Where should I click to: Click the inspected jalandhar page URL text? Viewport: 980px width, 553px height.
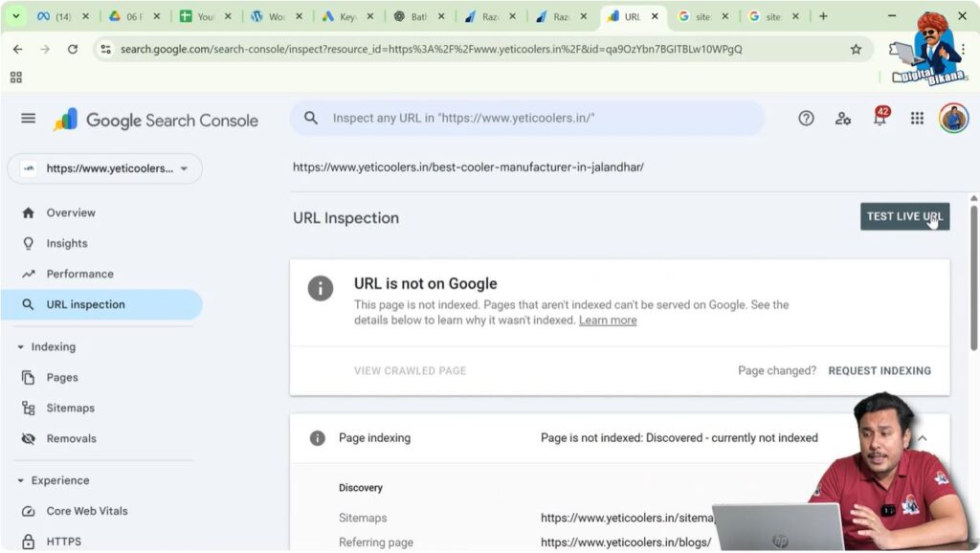(x=468, y=167)
